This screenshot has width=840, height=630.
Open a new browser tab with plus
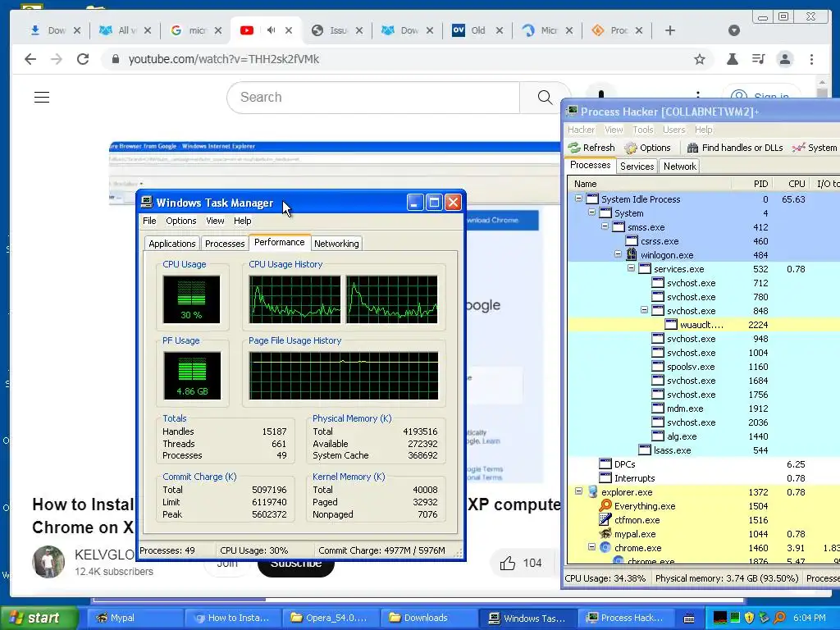[669, 30]
